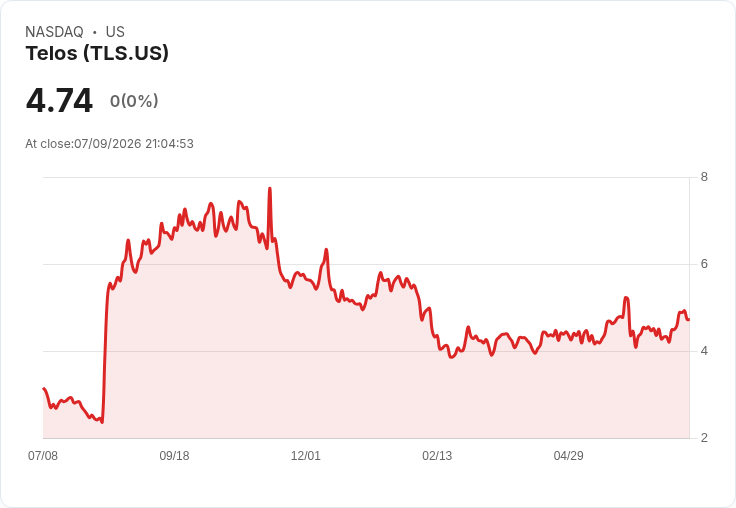Click the 09/18 date label on x-axis
This screenshot has width=736, height=508.
point(174,455)
